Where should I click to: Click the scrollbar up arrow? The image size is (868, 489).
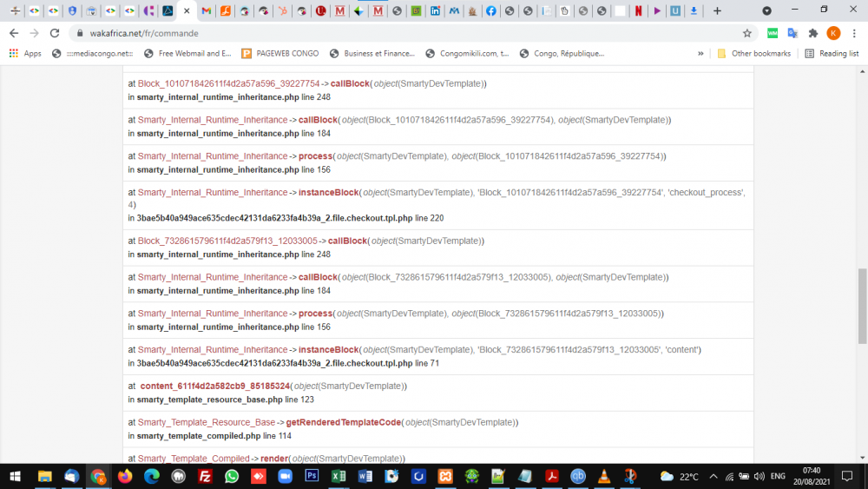(863, 71)
